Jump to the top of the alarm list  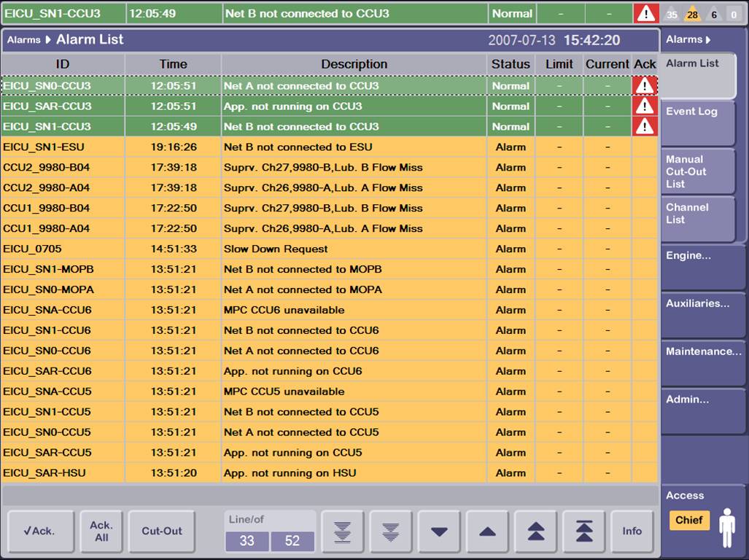583,532
